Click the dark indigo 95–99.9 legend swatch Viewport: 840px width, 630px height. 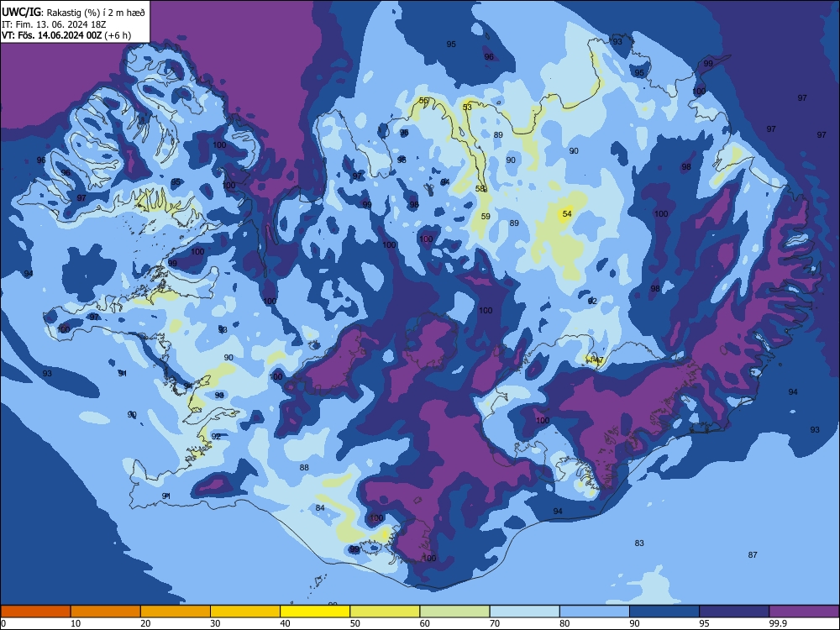coord(734,612)
